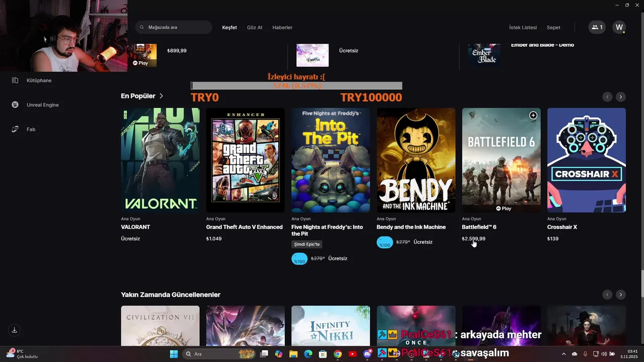This screenshot has width=644, height=362.
Task: Open the Discord taskbar icon
Action: pos(367,354)
